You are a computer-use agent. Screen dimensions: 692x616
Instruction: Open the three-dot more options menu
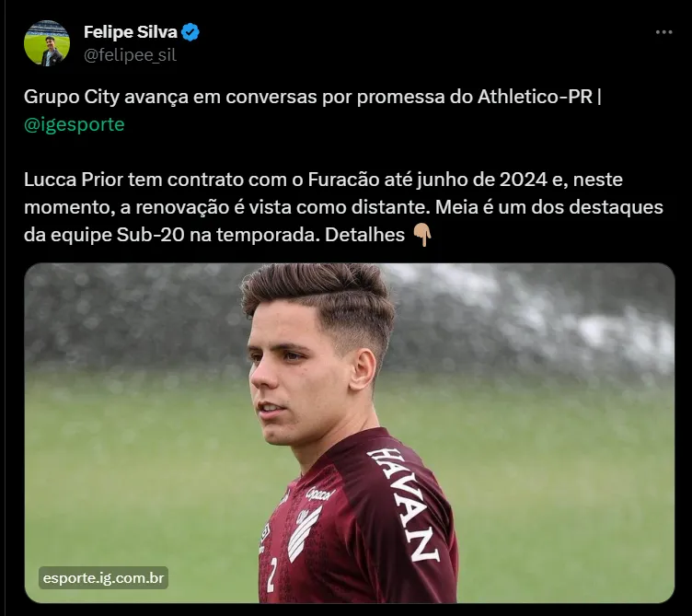[663, 32]
